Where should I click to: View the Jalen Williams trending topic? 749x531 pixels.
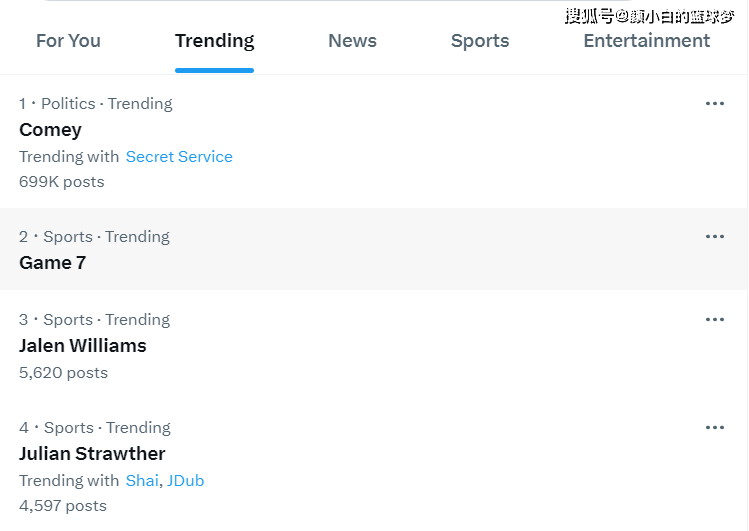pos(83,346)
